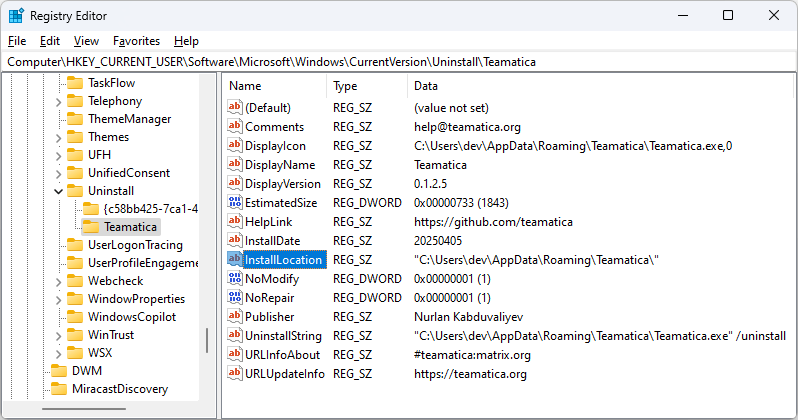
Task: Click the data https://teamatica.org
Action: coord(470,374)
